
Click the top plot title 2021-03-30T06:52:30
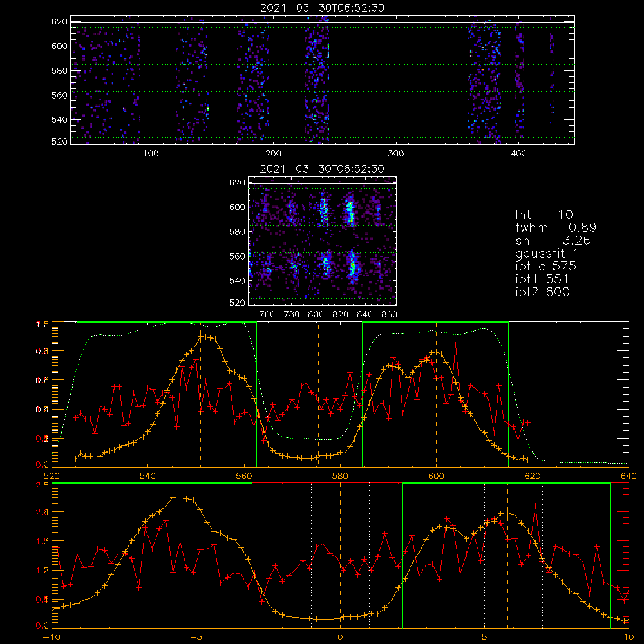[x=322, y=8]
